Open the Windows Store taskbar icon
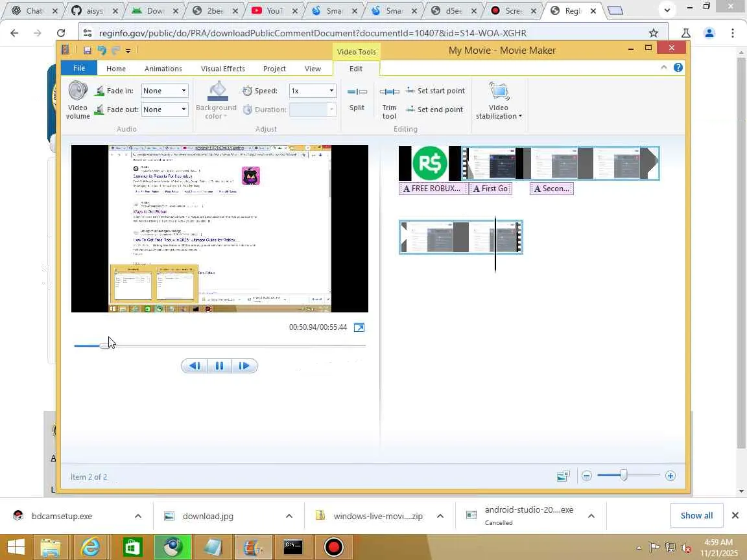 (x=132, y=548)
